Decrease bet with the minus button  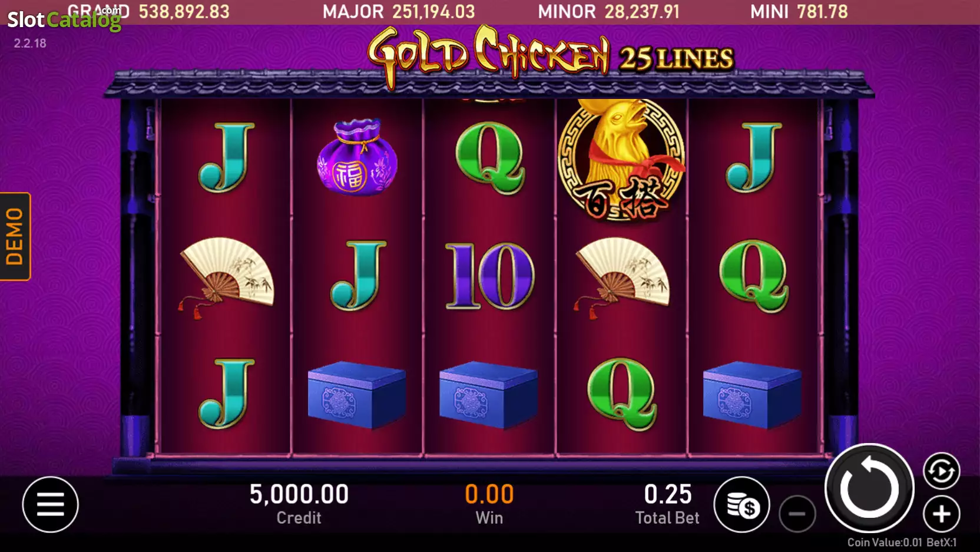pos(797,514)
